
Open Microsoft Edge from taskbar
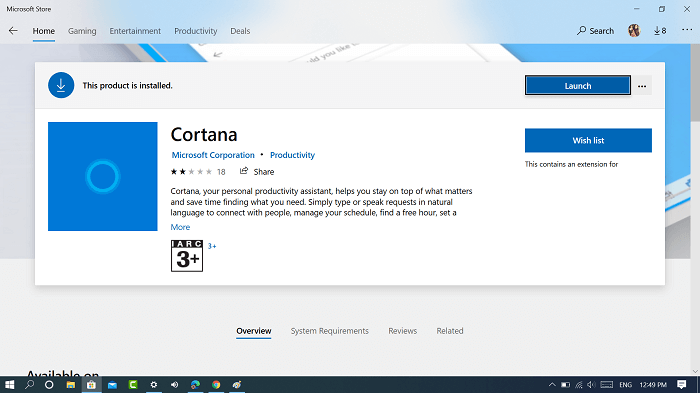click(x=195, y=385)
